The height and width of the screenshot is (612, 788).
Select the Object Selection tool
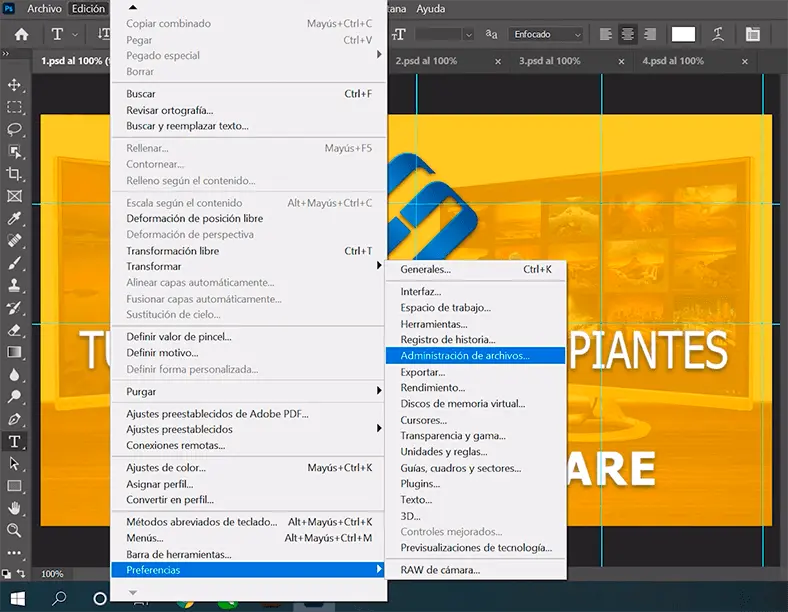click(14, 152)
